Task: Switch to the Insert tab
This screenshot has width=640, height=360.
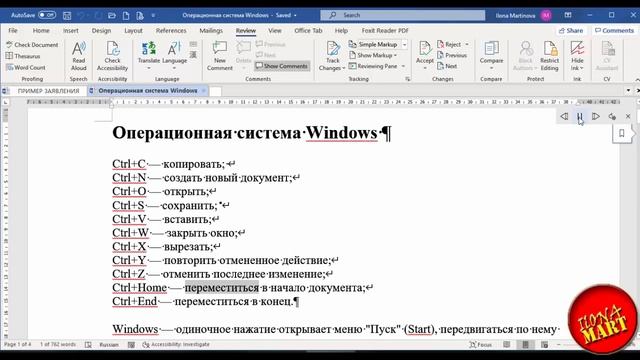Action: tap(71, 31)
